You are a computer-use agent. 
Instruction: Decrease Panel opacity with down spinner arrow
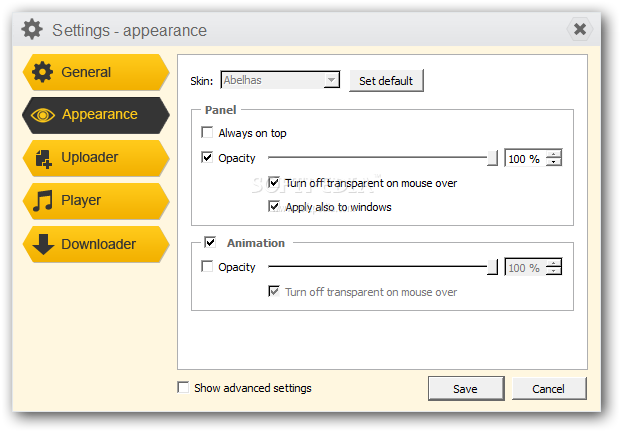554,162
